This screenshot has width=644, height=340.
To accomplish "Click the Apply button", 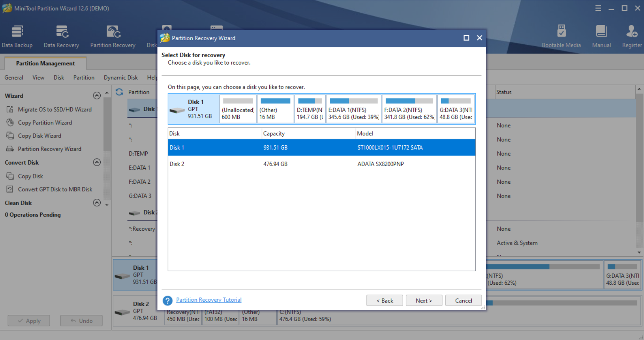I will (x=29, y=320).
